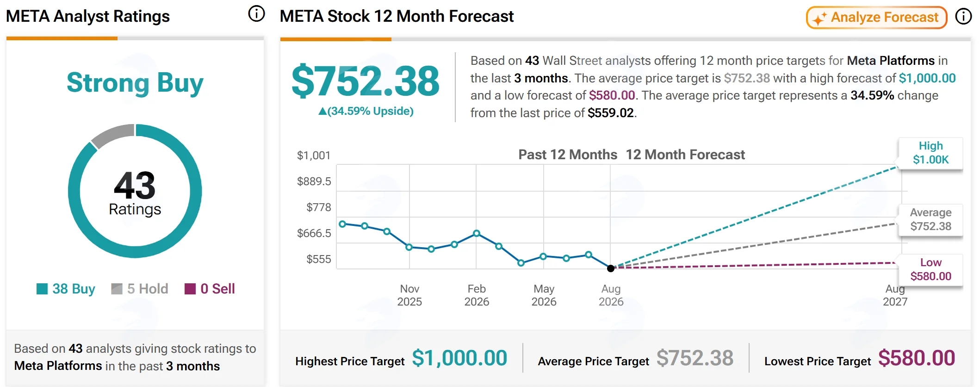
Task: Click the gray Hold segment of donut
Action: tap(112, 134)
